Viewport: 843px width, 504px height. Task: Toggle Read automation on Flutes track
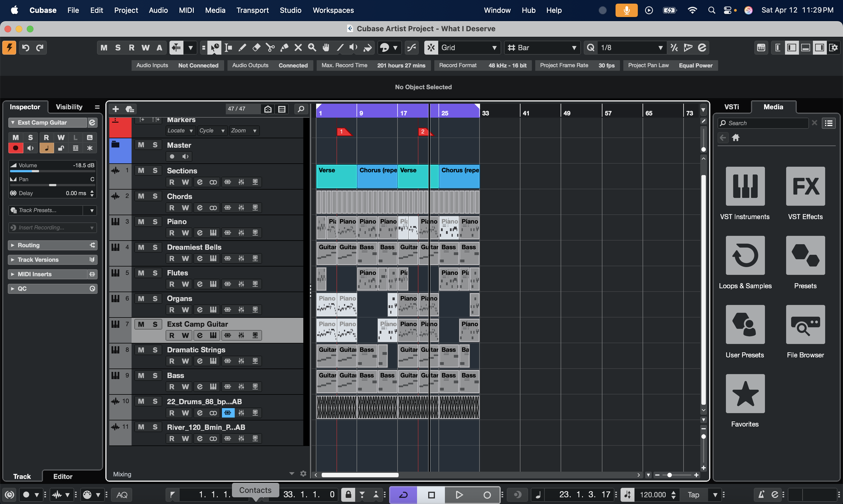171,284
